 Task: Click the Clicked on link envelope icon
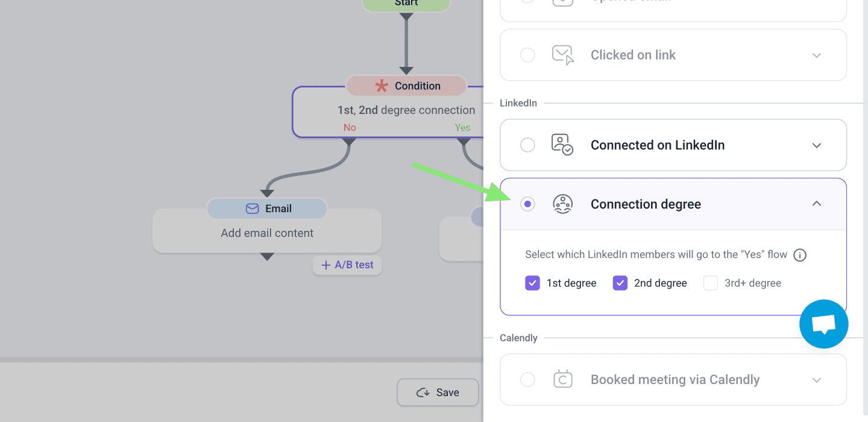[562, 55]
